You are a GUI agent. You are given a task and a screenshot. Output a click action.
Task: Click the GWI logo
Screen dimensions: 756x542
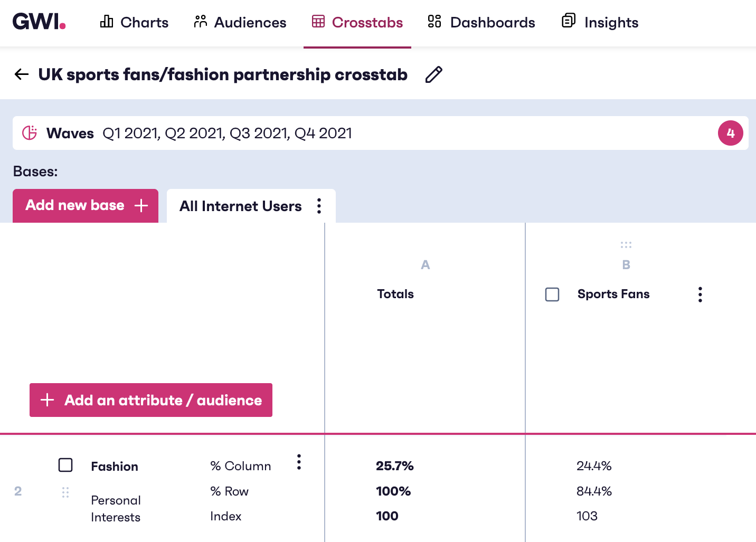click(x=39, y=22)
